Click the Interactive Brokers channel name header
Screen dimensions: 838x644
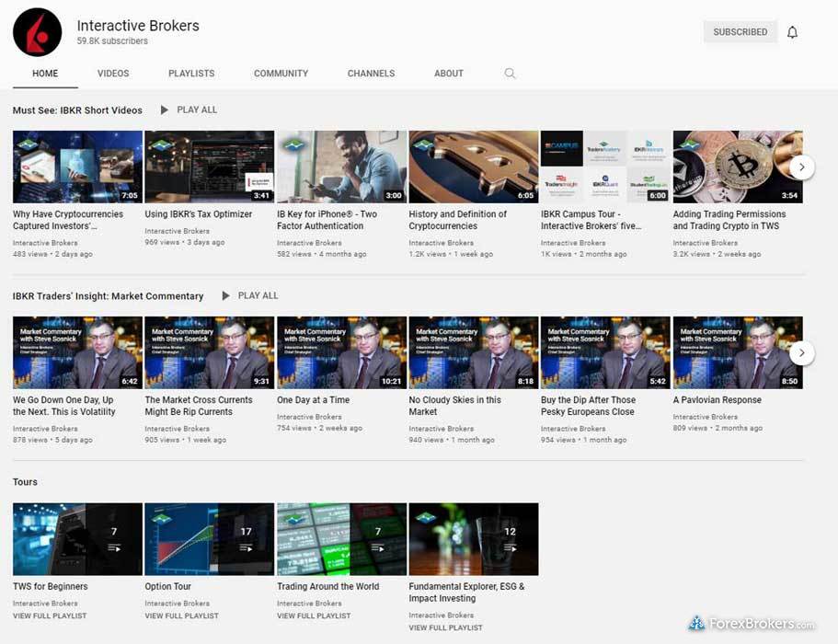(138, 26)
